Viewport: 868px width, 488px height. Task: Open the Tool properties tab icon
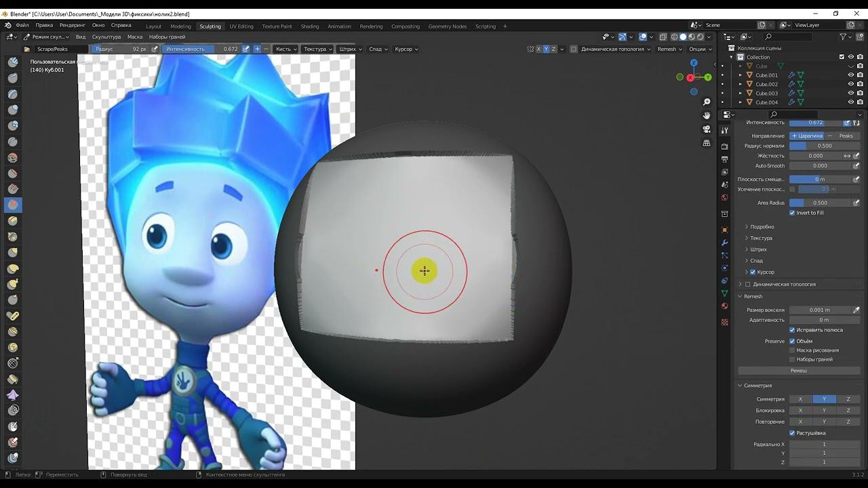pyautogui.click(x=725, y=130)
